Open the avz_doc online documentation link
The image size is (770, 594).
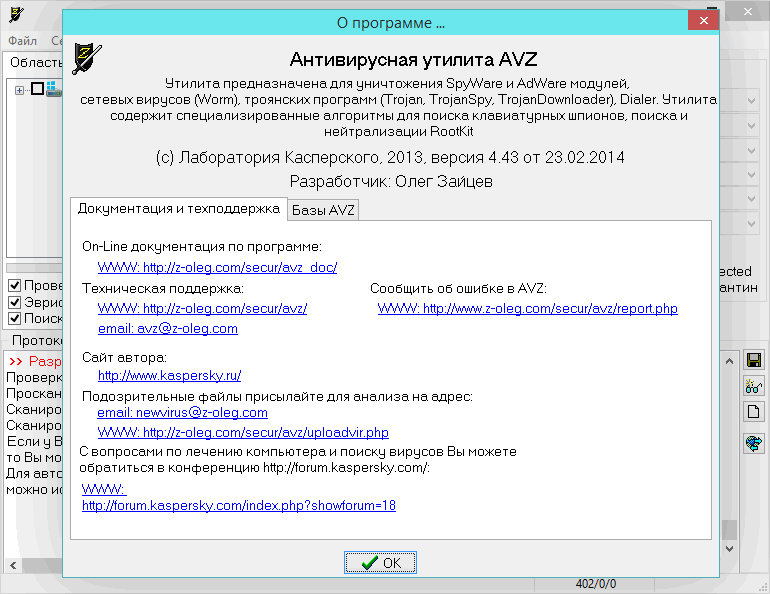click(x=217, y=268)
